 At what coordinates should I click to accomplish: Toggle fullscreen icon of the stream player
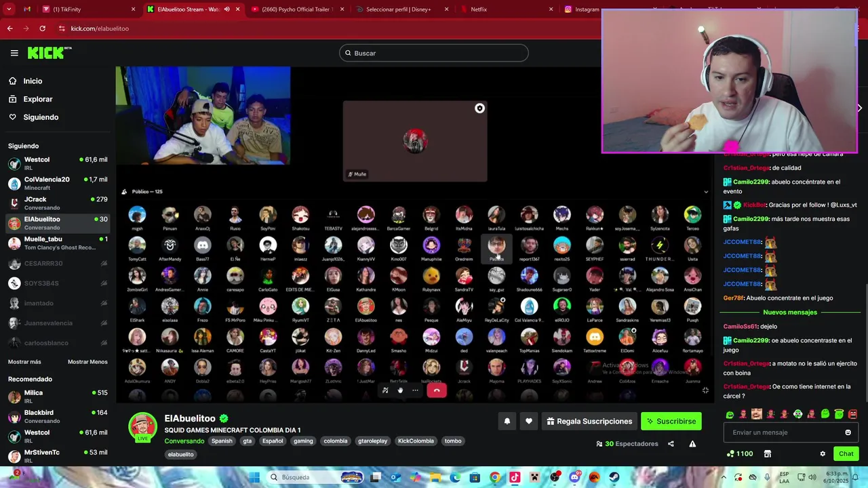coord(705,390)
